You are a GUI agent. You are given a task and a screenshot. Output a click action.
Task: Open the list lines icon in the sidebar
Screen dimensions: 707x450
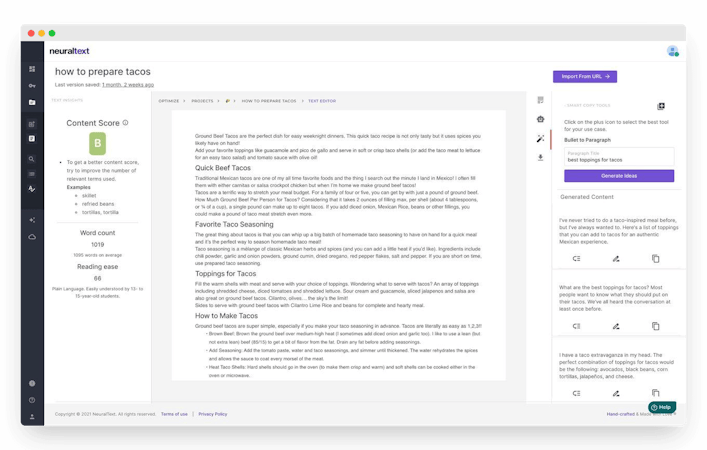coord(32,174)
